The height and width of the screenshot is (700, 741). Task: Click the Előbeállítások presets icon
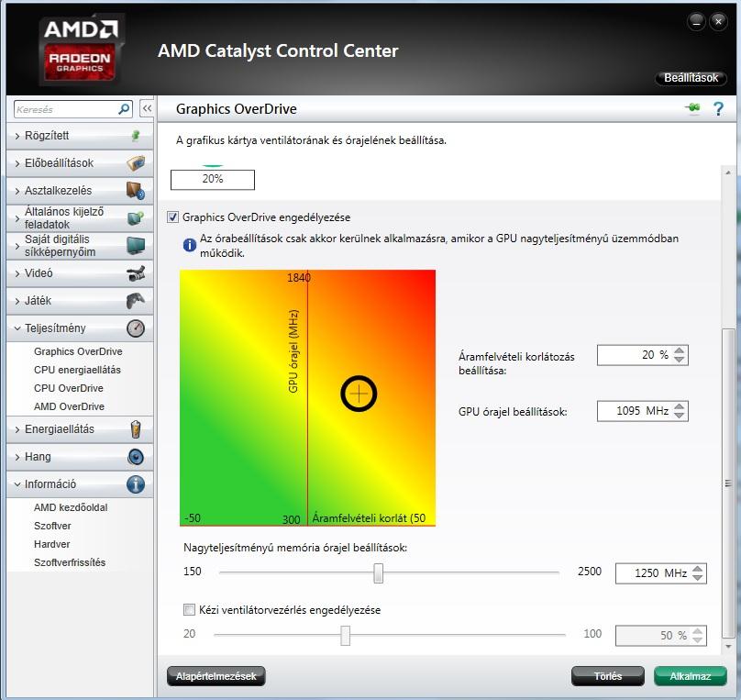coord(136,163)
